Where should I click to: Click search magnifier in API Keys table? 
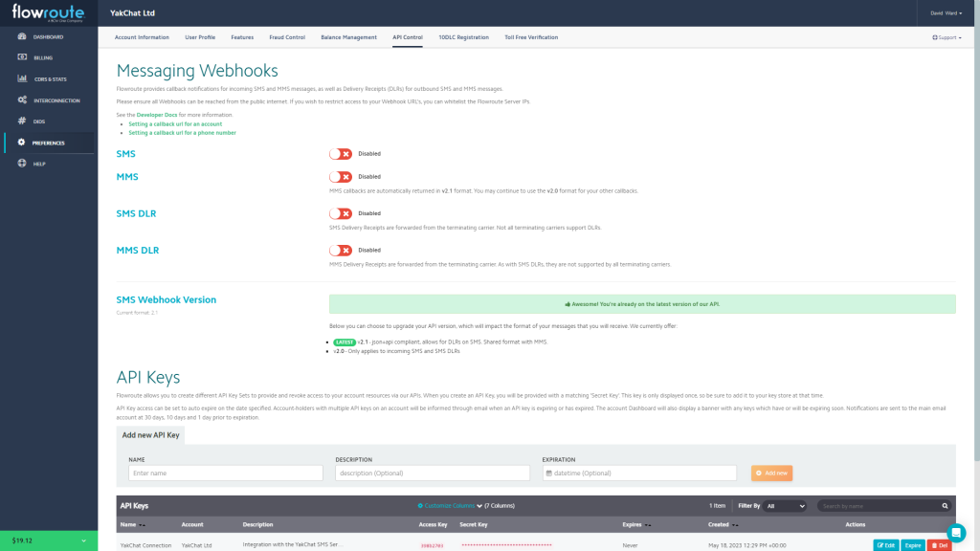(945, 506)
